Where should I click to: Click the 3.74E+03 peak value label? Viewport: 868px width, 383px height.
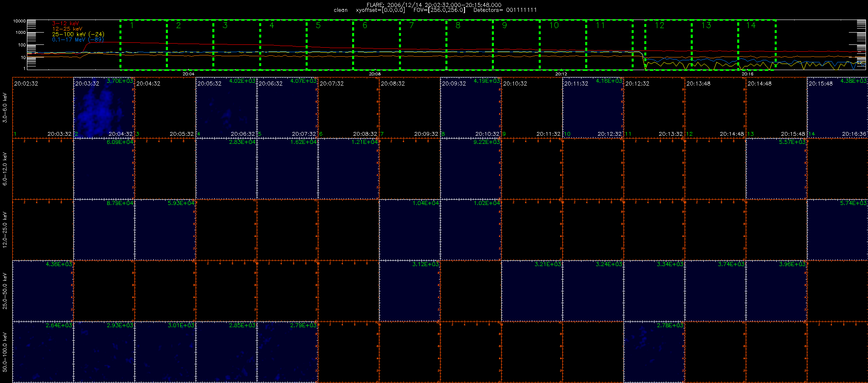point(731,264)
